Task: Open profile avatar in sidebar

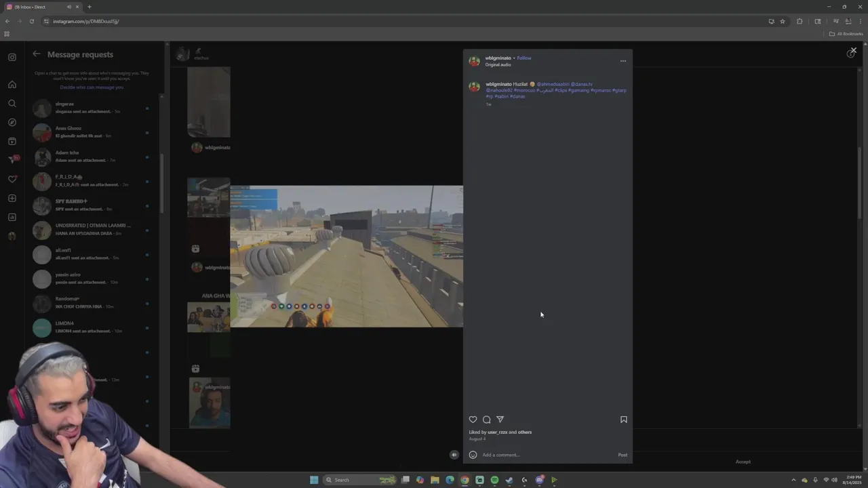Action: 12,236
